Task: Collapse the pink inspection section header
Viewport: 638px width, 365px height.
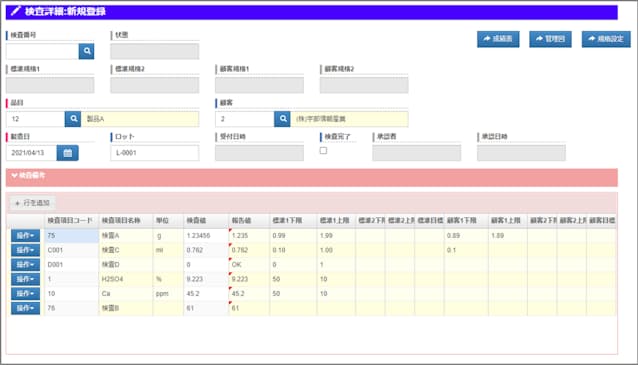Action: pyautogui.click(x=312, y=177)
